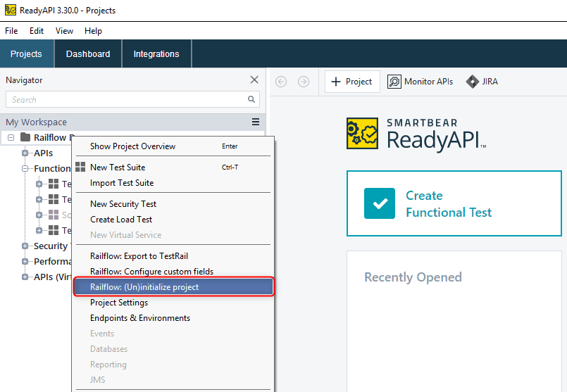567x392 pixels.
Task: Open Project Settings from context menu
Action: tap(173, 303)
